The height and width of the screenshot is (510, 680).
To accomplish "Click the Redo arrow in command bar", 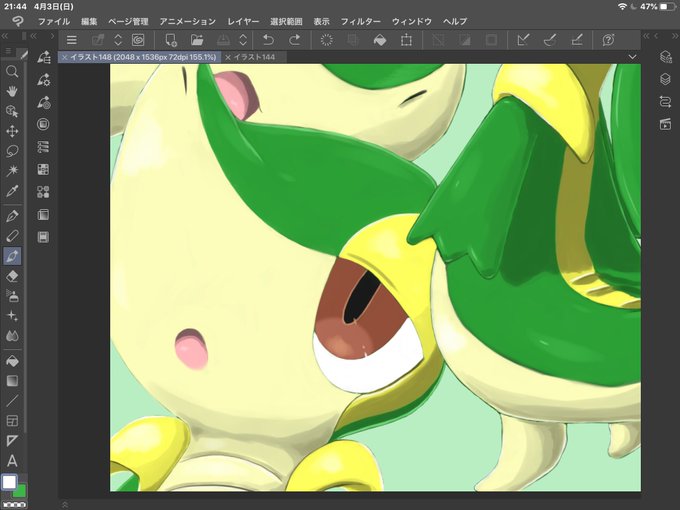I will coord(294,40).
